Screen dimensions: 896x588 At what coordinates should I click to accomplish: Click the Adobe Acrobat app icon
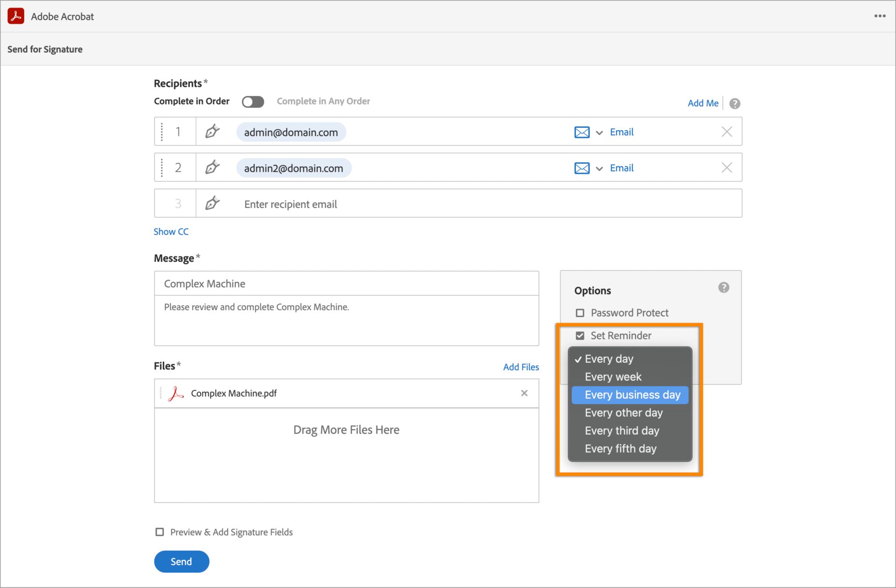click(16, 16)
